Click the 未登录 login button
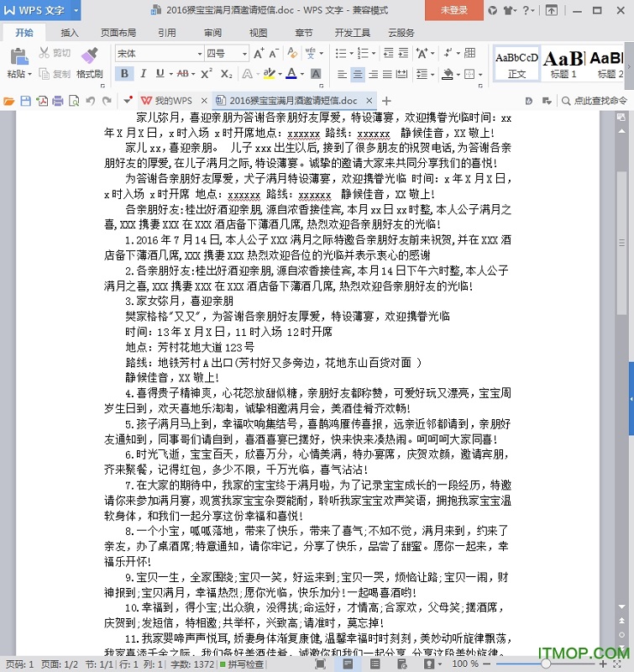This screenshot has height=672, width=634. pos(454,11)
